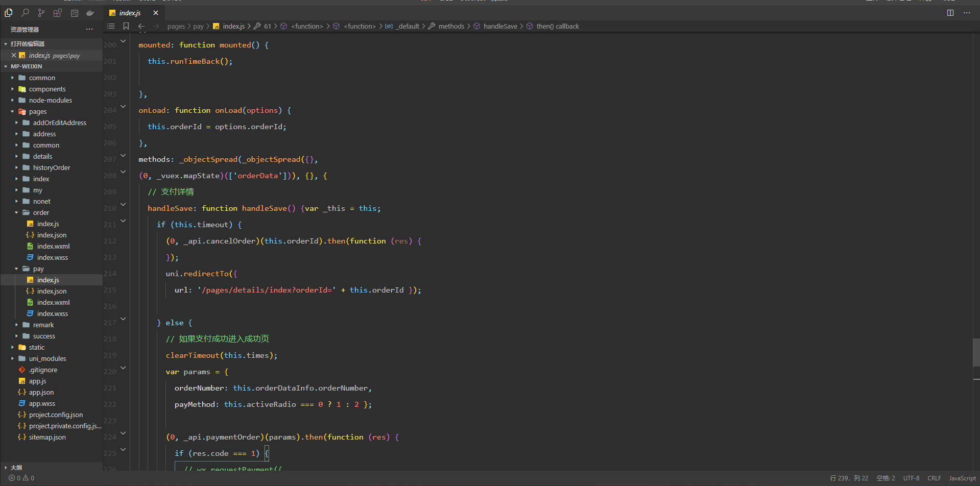Fold the onLoad function at line 204
The height and width of the screenshot is (486, 980).
(x=123, y=106)
